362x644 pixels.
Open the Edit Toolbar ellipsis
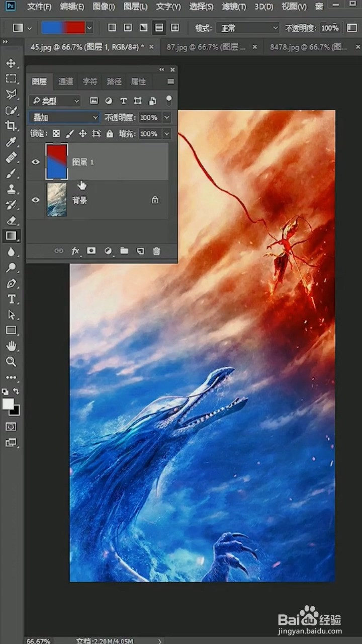(x=11, y=377)
